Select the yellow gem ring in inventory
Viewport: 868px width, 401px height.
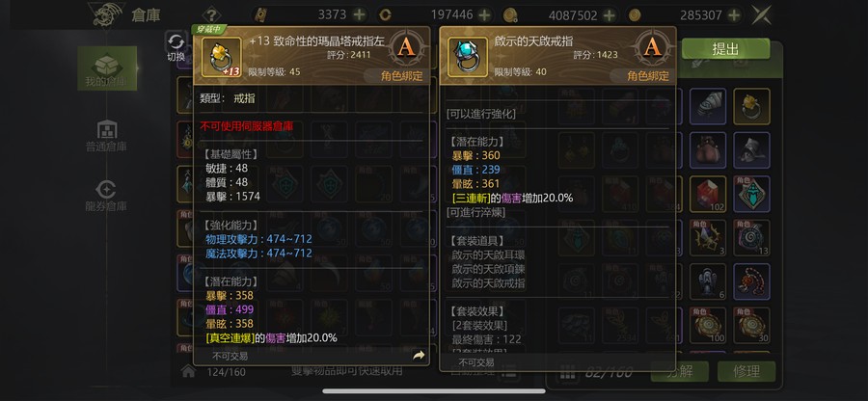point(751,106)
